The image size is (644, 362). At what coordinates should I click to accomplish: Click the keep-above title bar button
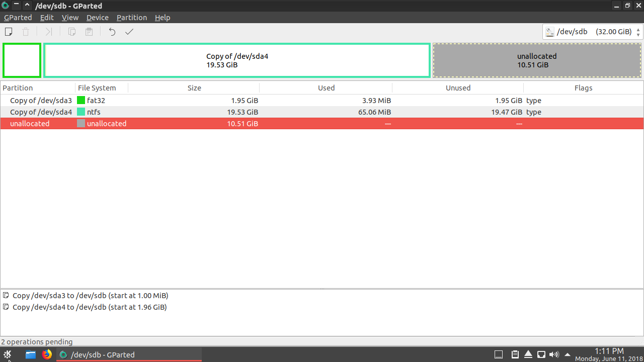tap(27, 6)
